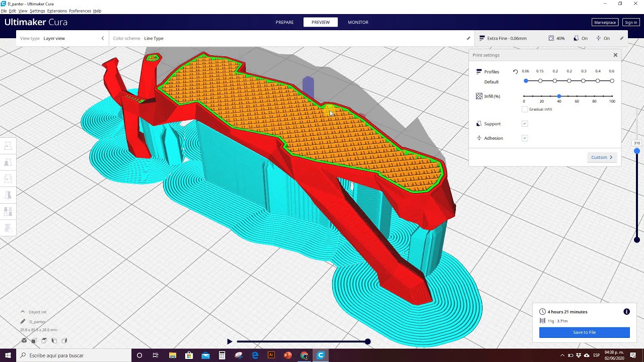Viewport: 644px width, 362px height.
Task: Click the Infill 40% indicator in header
Action: tap(556, 38)
